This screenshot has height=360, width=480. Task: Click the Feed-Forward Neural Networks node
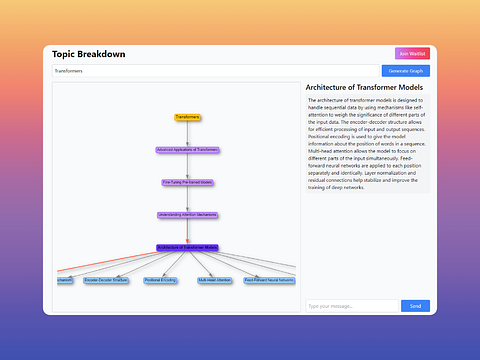(269, 280)
